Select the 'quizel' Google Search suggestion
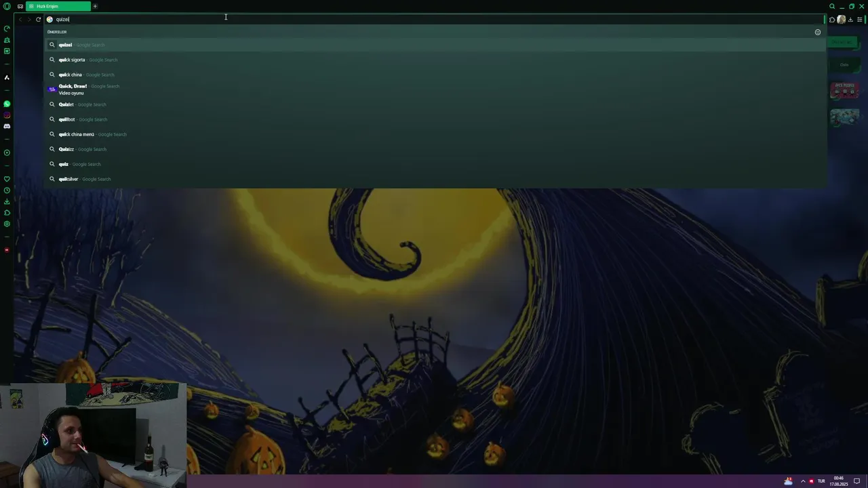This screenshot has height=488, width=868. point(434,45)
